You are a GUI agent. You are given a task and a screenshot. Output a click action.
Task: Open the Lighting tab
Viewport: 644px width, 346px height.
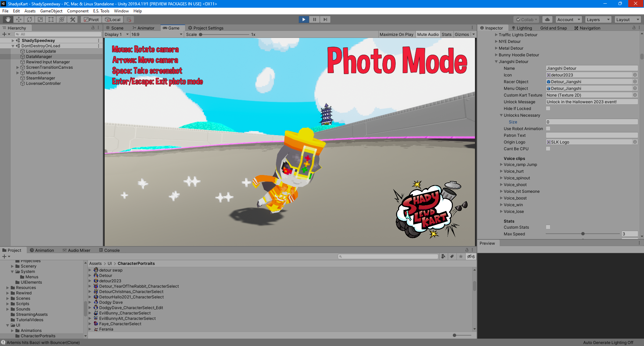coord(522,28)
